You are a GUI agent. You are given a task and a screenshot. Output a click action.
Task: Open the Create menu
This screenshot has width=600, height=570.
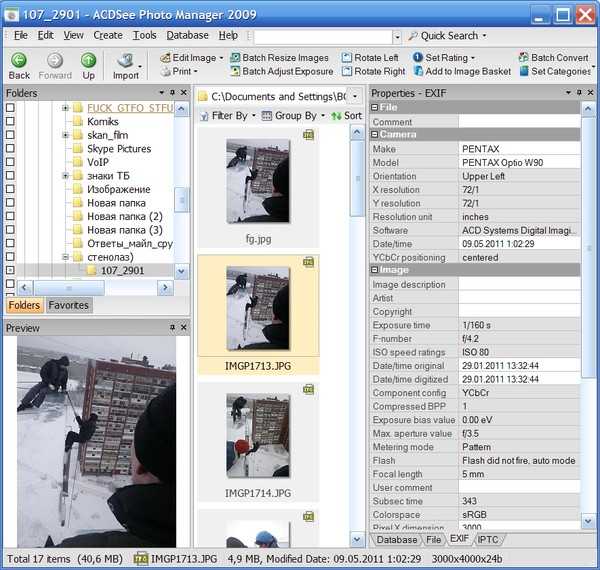click(x=108, y=36)
